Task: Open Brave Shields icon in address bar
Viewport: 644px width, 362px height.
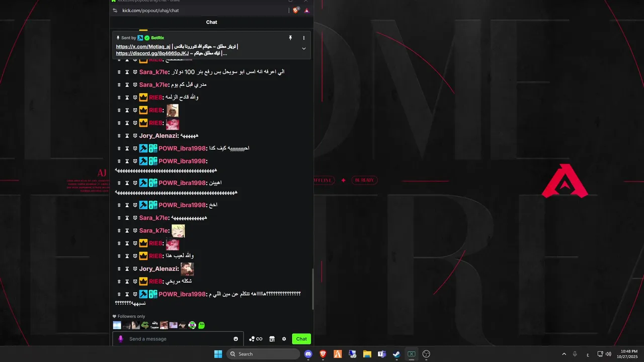Action: 296,10
